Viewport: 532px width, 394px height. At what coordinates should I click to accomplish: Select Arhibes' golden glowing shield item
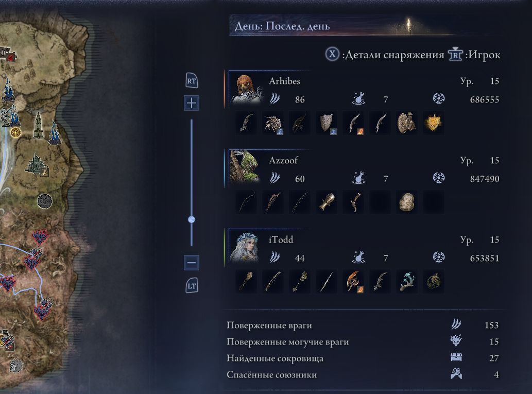(x=433, y=123)
